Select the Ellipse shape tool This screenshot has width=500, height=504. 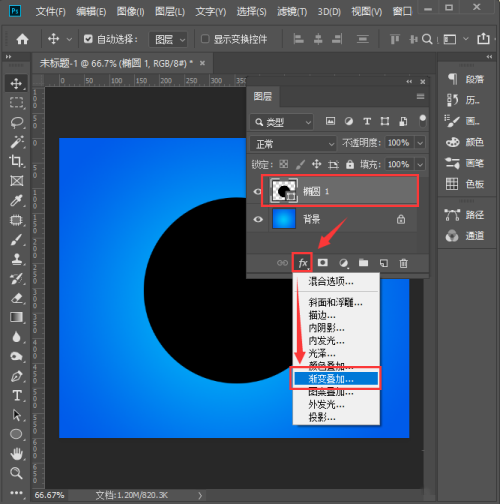coord(16,434)
